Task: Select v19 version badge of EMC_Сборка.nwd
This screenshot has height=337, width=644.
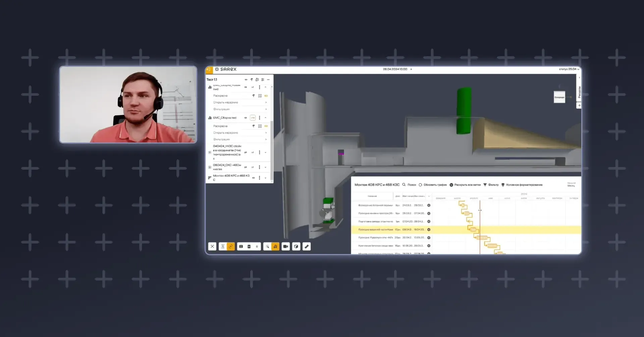Action: click(253, 118)
